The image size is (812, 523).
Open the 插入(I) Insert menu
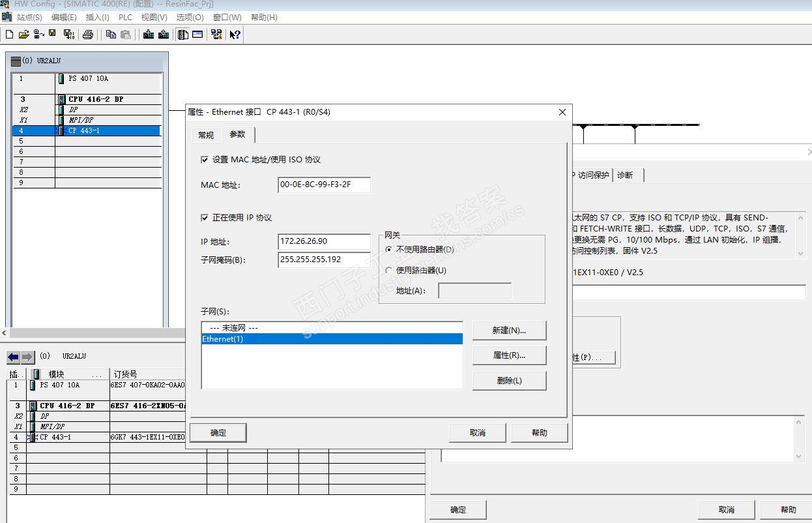coord(98,18)
